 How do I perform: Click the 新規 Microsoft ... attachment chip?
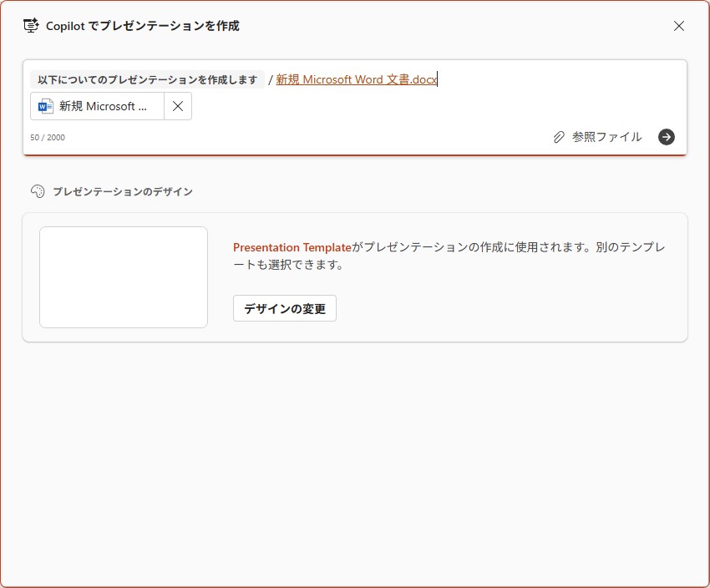click(100, 105)
